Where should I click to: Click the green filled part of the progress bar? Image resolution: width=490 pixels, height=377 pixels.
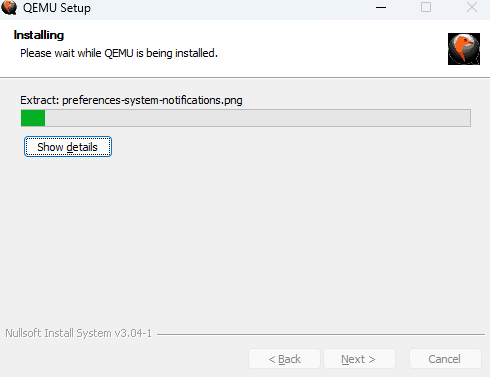click(33, 118)
